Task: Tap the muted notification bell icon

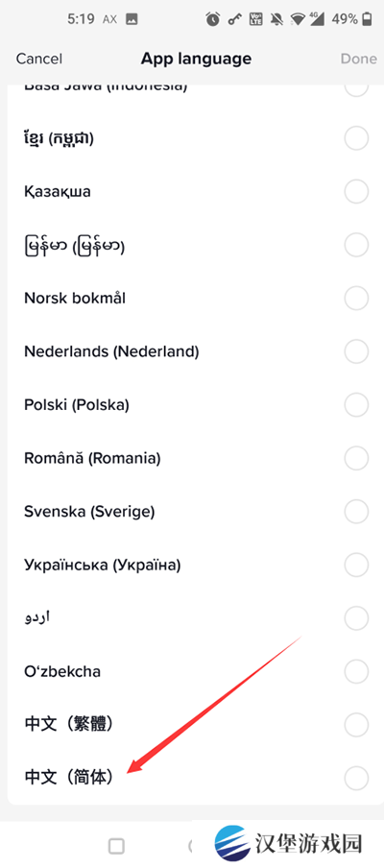Action: [x=276, y=19]
